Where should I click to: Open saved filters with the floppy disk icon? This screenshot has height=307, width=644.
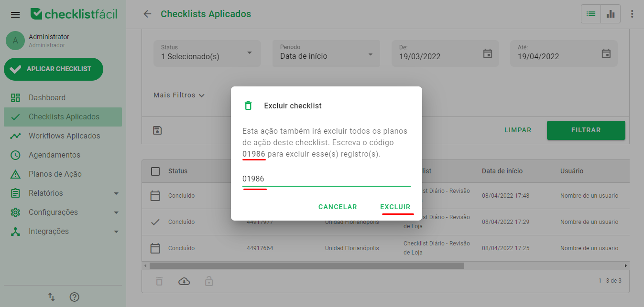pos(157,130)
